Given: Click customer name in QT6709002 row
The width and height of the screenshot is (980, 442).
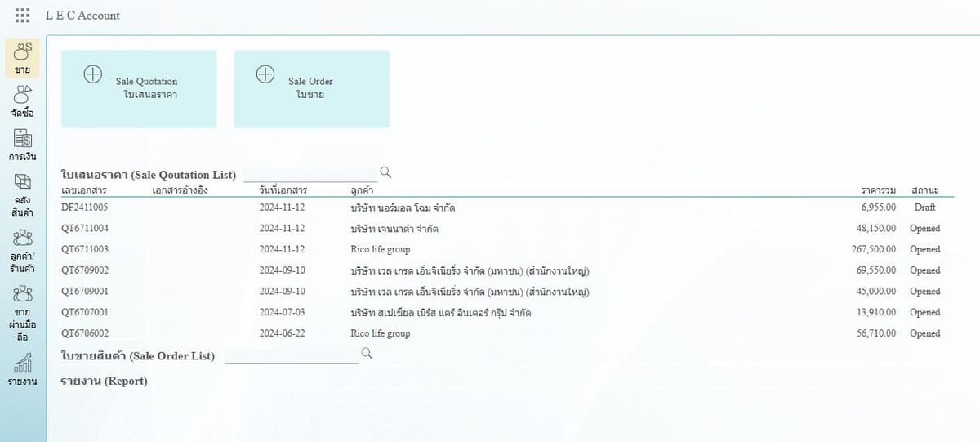Looking at the screenshot, I should point(470,270).
